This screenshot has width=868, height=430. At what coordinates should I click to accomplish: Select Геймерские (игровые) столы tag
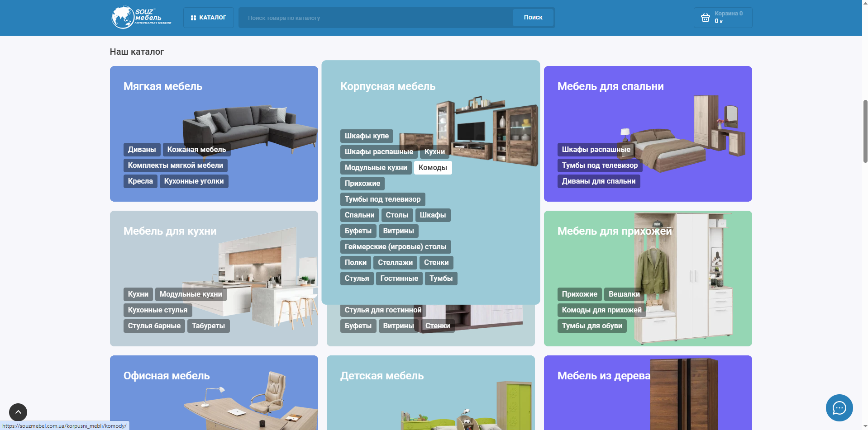click(x=396, y=247)
